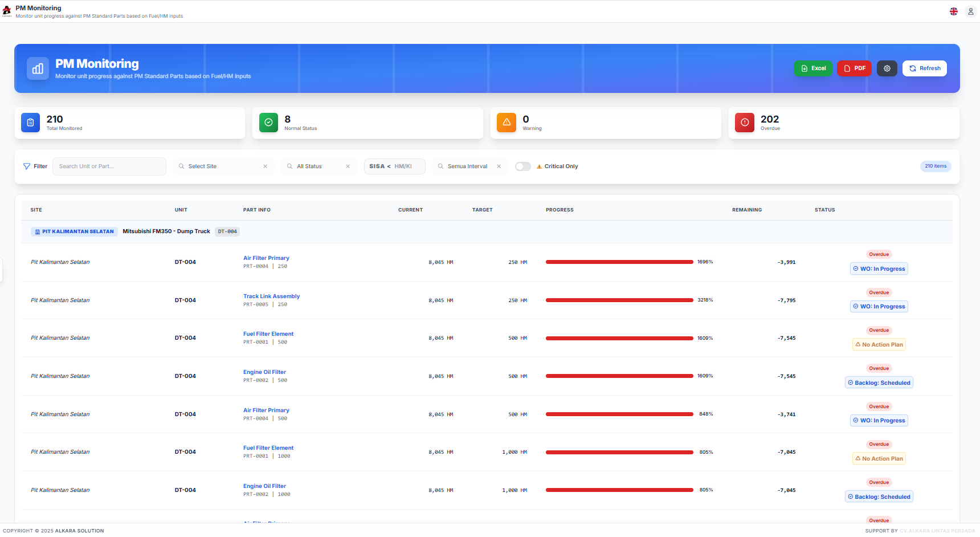Clear the Select Site filter
Image resolution: width=980 pixels, height=537 pixels.
265,166
